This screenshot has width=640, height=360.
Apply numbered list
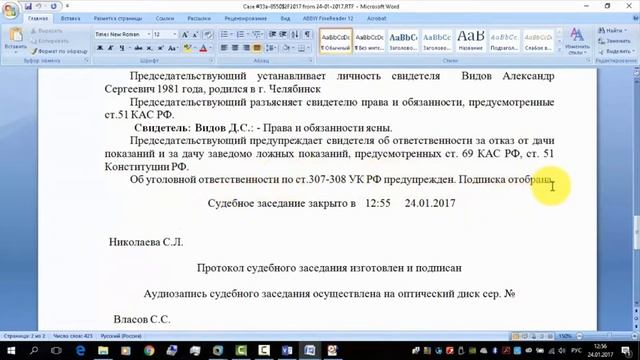click(x=240, y=34)
